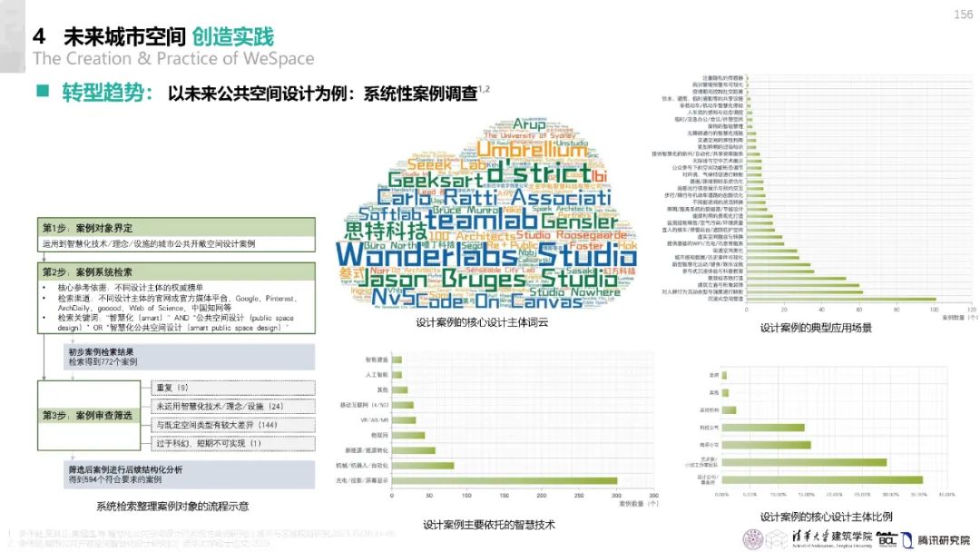The image size is (980, 552).
Task: Click the Tsinghua University round seal logo
Action: pyautogui.click(x=754, y=538)
